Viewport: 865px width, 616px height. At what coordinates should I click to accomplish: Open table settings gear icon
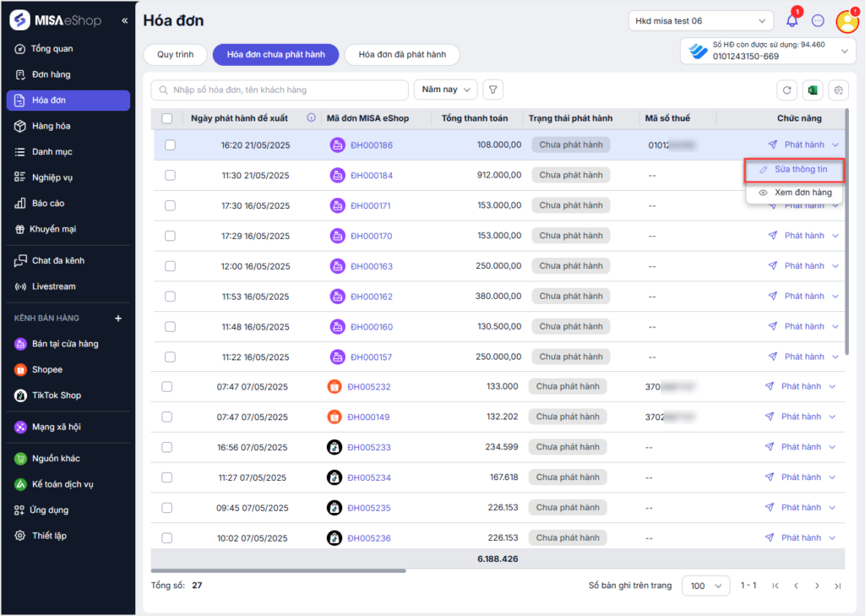click(x=838, y=90)
